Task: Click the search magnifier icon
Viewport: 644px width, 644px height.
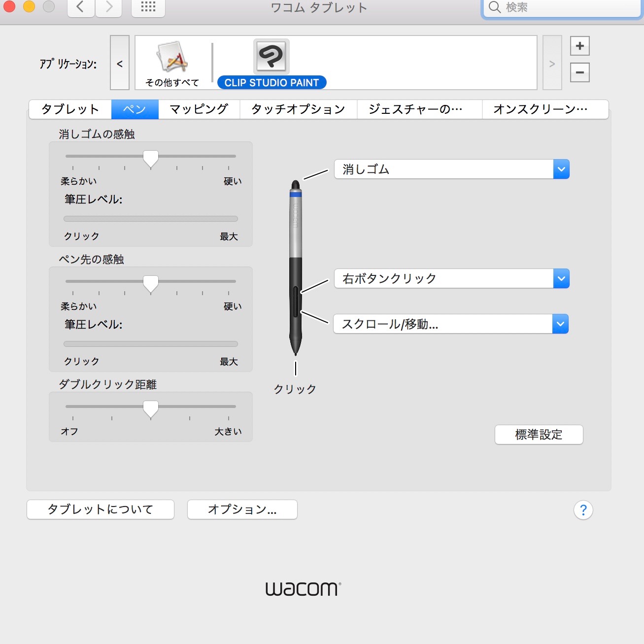Action: pyautogui.click(x=494, y=7)
